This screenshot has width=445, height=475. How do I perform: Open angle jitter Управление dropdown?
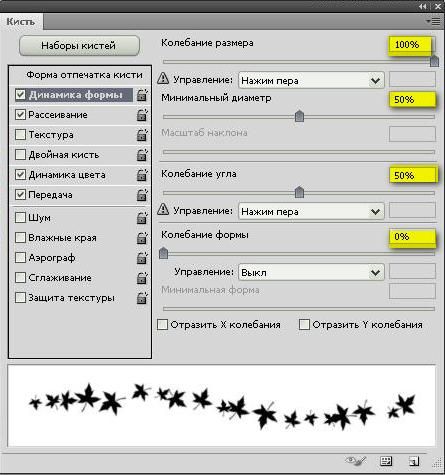tap(311, 211)
